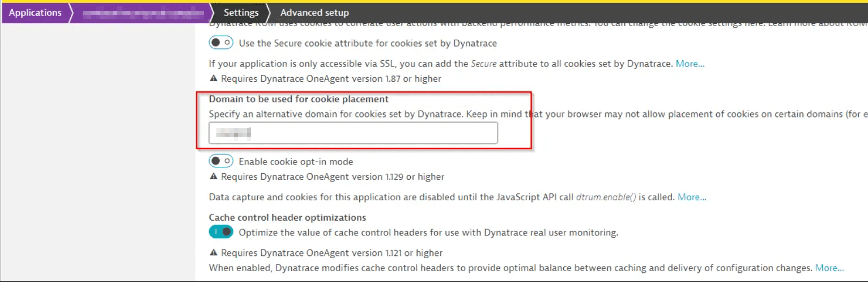Navigate to Settings breadcrumb item
Viewport: 868px width, 282px height.
(x=241, y=12)
